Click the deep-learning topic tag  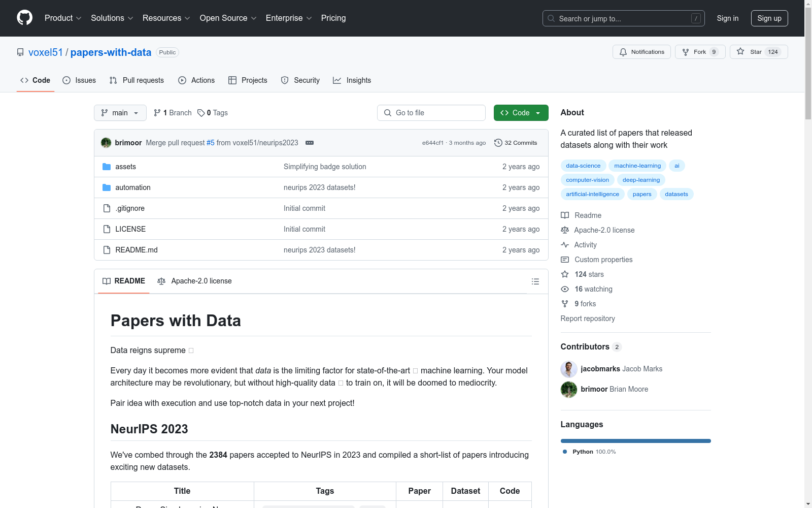pos(641,180)
